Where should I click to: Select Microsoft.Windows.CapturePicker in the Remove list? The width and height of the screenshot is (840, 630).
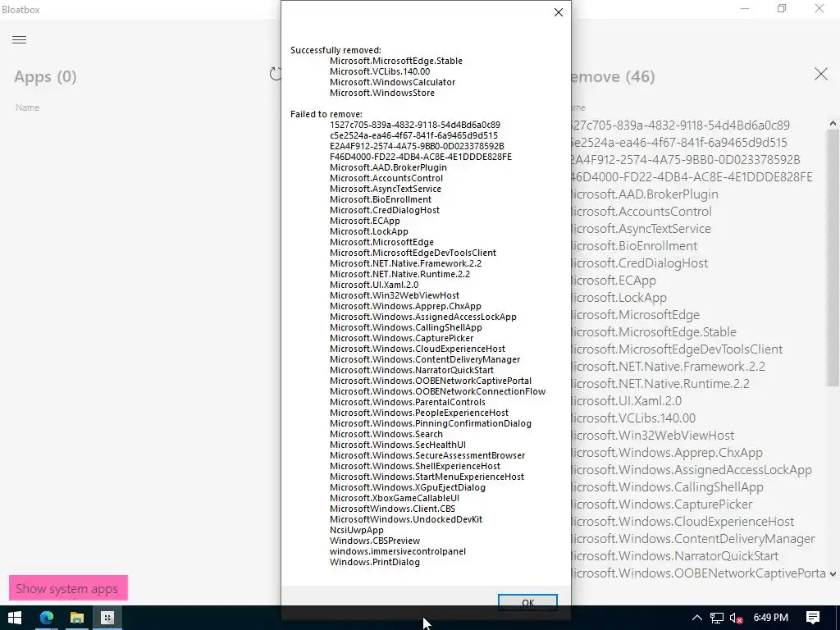tap(662, 504)
